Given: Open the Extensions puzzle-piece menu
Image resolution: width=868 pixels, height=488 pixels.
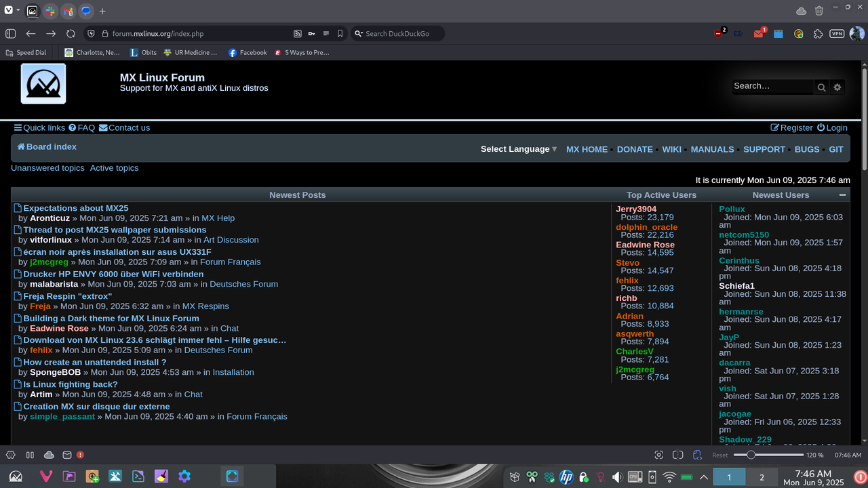Looking at the screenshot, I should point(818,33).
